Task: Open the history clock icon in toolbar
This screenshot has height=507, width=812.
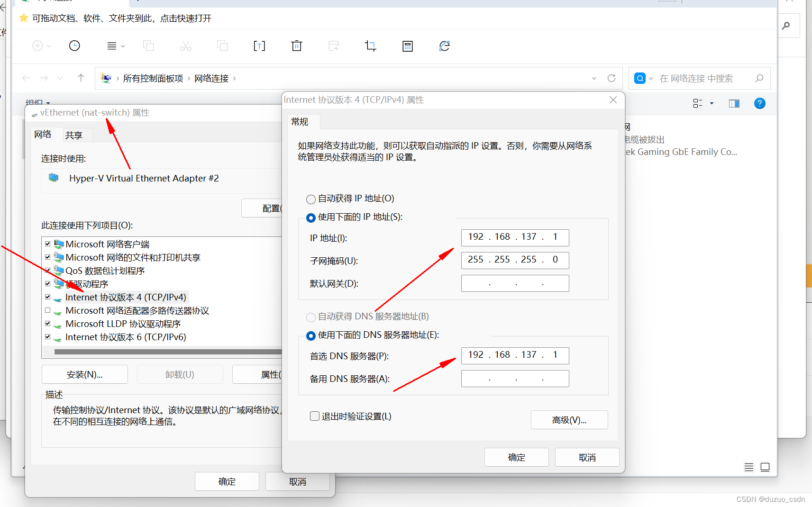Action: tap(74, 46)
